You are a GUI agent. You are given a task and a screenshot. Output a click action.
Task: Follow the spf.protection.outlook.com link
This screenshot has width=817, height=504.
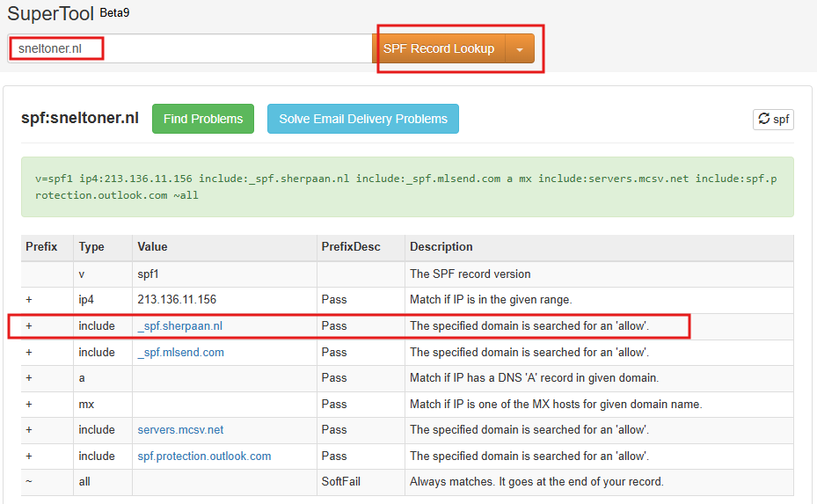pos(204,456)
